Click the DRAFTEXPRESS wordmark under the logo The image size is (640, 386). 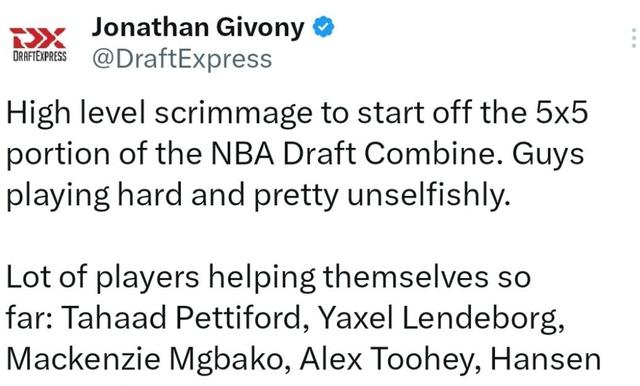pos(40,56)
